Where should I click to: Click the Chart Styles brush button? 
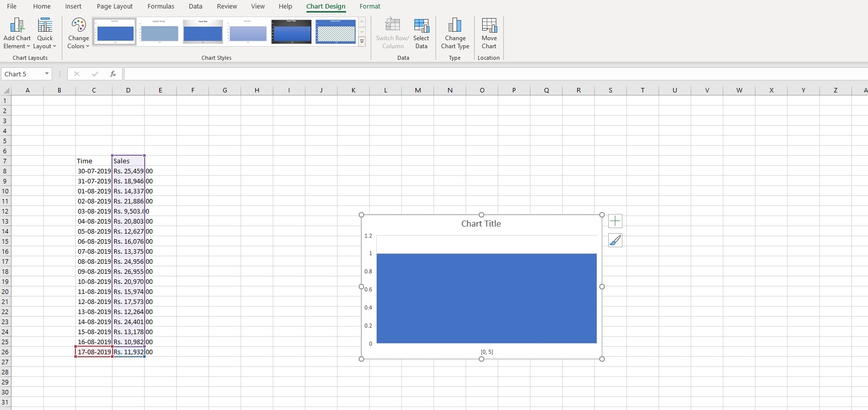click(x=615, y=241)
